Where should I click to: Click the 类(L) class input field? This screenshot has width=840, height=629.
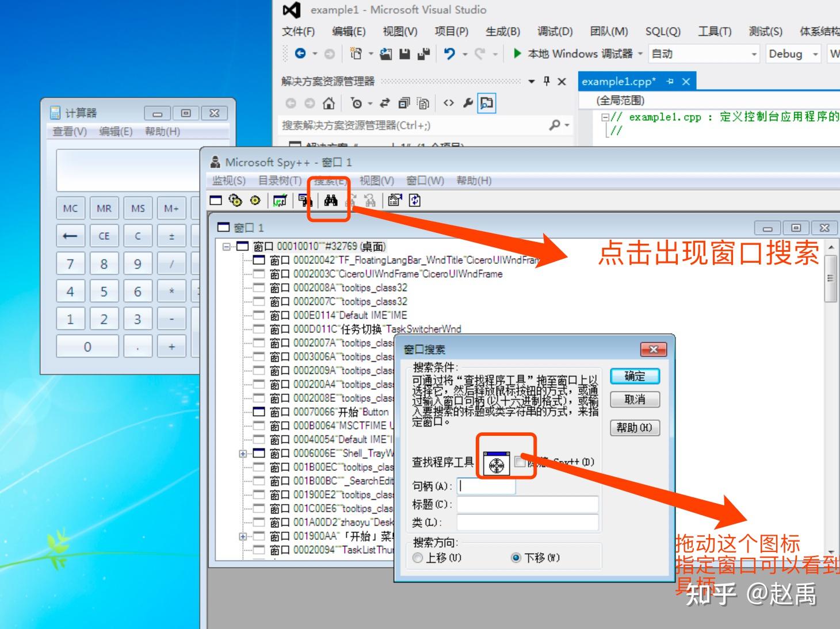tap(528, 522)
